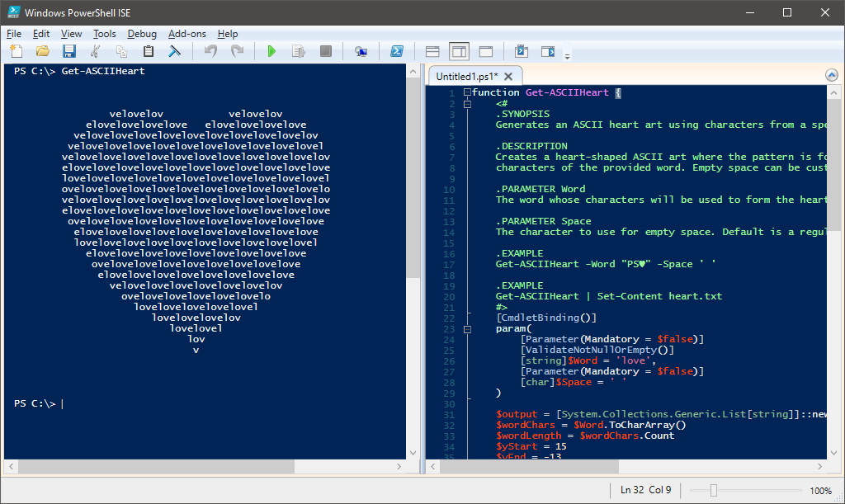
Task: Click the 'Get-ASCIIHeart' function name in editor
Action: tap(567, 92)
